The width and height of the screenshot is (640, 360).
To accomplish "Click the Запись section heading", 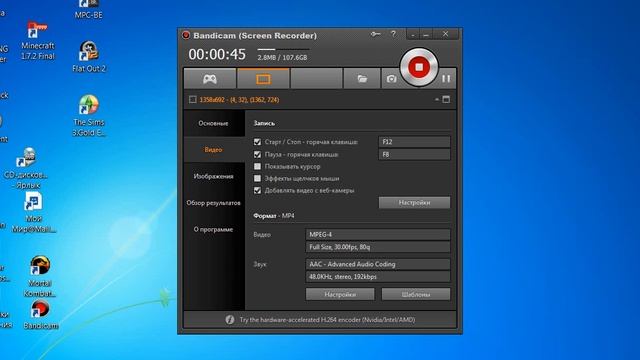I will pos(264,123).
